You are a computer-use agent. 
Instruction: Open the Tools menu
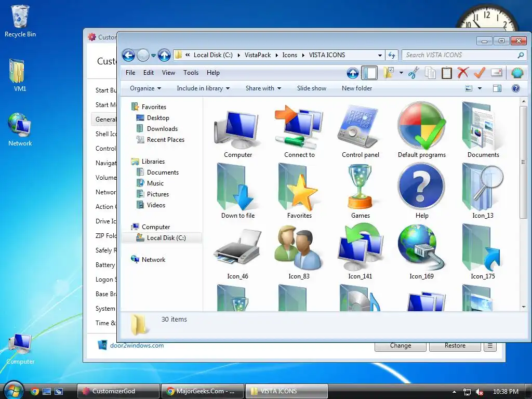point(191,73)
